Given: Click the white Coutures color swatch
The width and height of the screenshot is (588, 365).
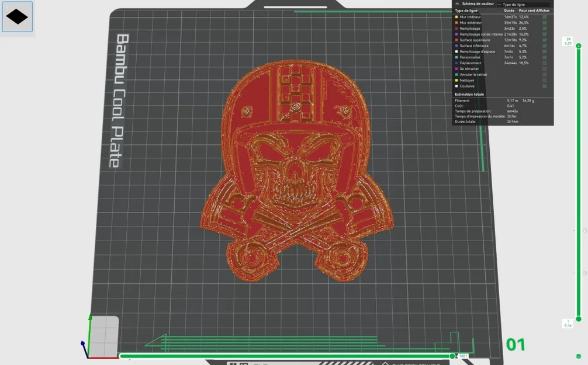Looking at the screenshot, I should click(456, 86).
